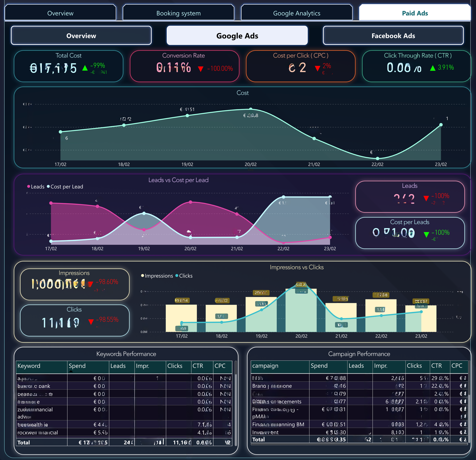
Task: Click Cost per Lead point at 22/02
Action: pyautogui.click(x=283, y=197)
